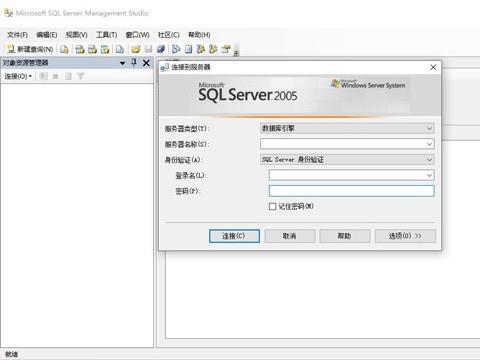Click the 连接(C) button
480x360 pixels.
[x=234, y=236]
